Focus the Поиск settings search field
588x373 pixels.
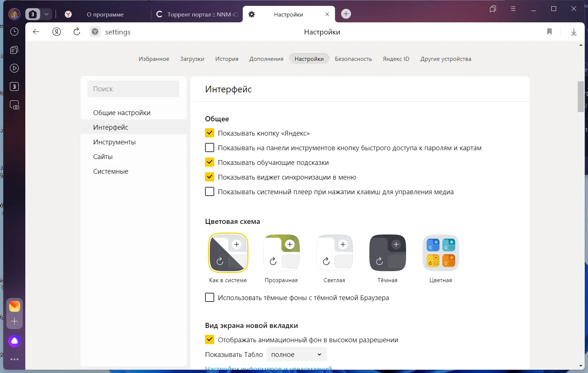point(134,89)
